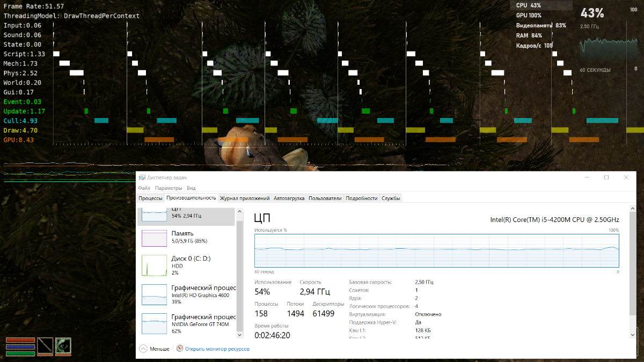Switch to the Процессы tab
Screen dimensions: 644x362
tap(150, 198)
